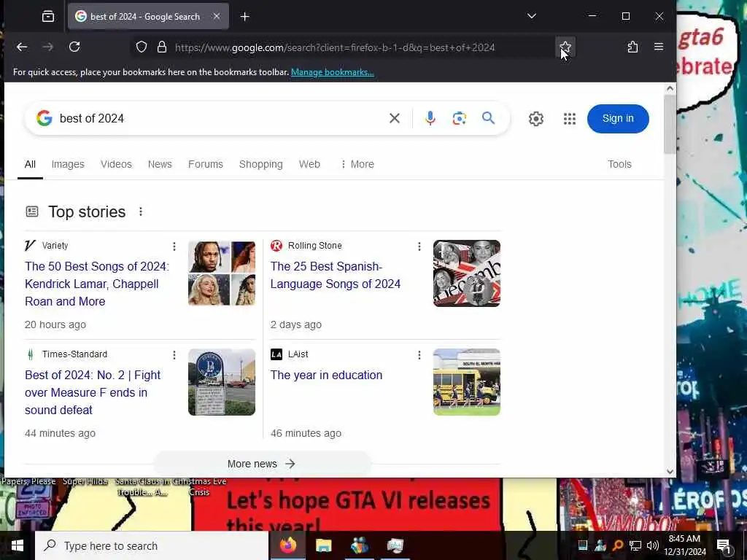747x560 pixels.
Task: Open three-dot menu for Rolling Stone story
Action: 419,246
